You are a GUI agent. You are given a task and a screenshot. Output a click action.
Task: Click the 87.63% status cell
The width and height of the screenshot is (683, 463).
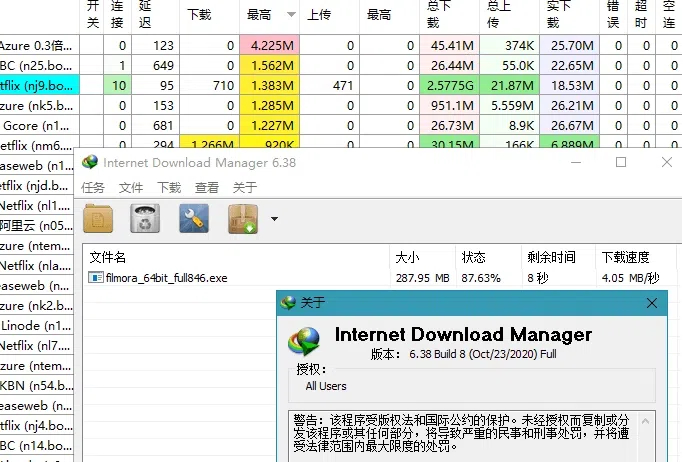coord(481,278)
